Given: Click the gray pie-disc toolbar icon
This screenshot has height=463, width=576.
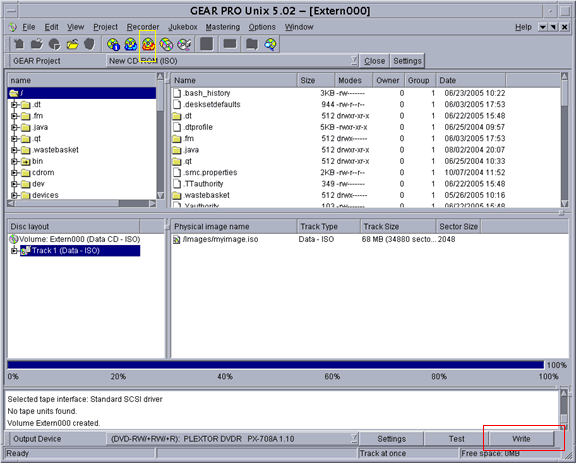Looking at the screenshot, I should pos(54,44).
